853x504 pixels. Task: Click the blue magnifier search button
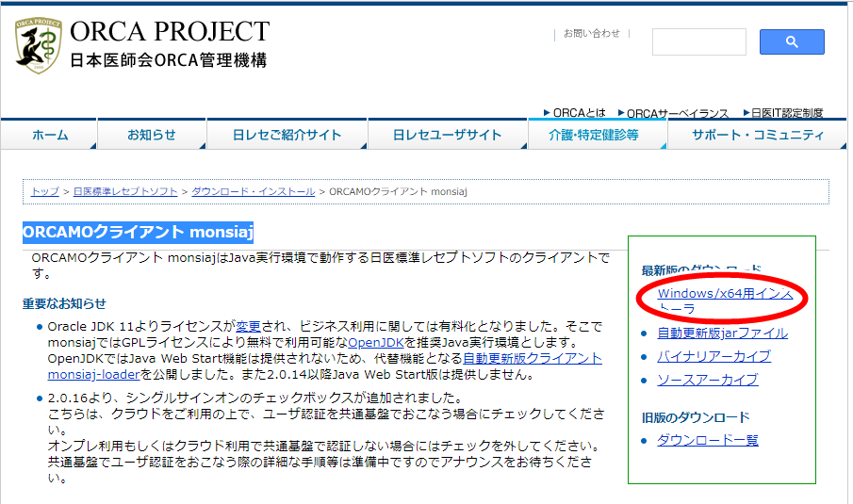coord(792,41)
